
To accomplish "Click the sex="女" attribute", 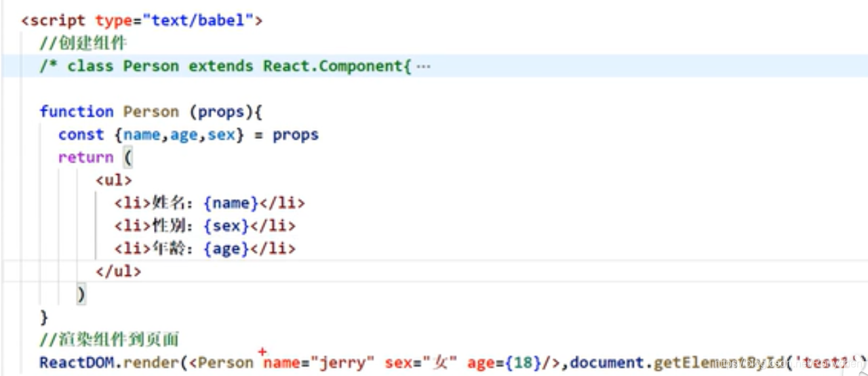I will click(x=422, y=362).
